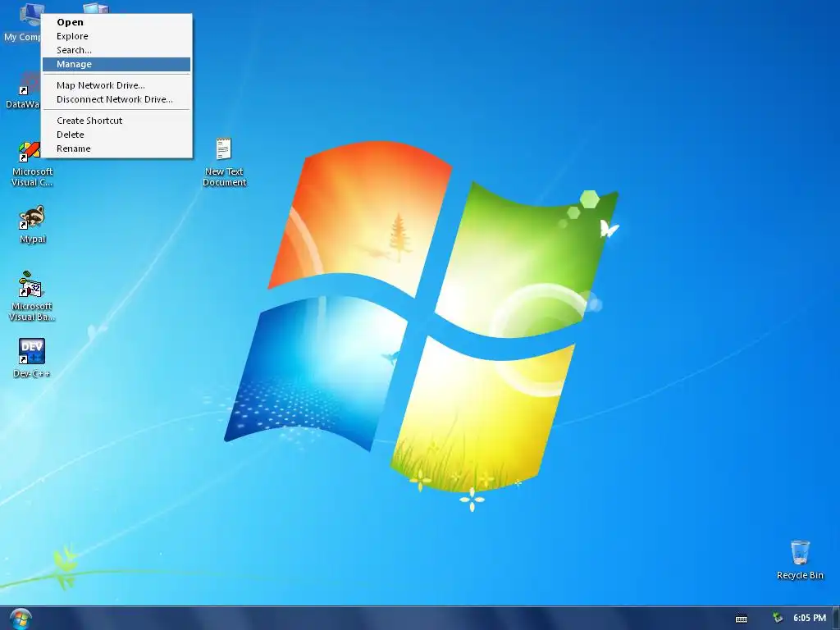Choose Rename from the context menu
The width and height of the screenshot is (840, 630).
[x=116, y=148]
